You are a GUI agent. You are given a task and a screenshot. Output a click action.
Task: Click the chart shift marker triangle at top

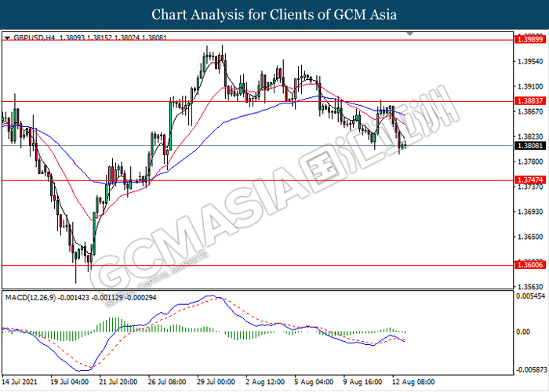click(x=410, y=34)
